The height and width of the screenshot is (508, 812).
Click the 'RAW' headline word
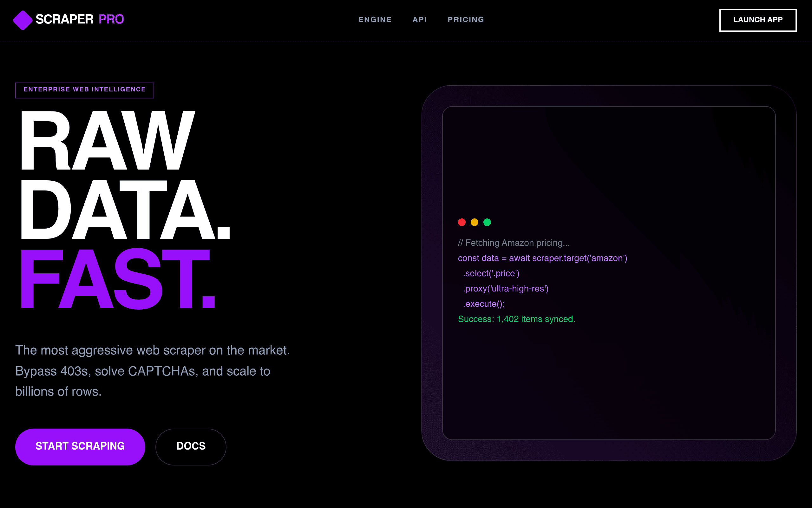pos(108,141)
